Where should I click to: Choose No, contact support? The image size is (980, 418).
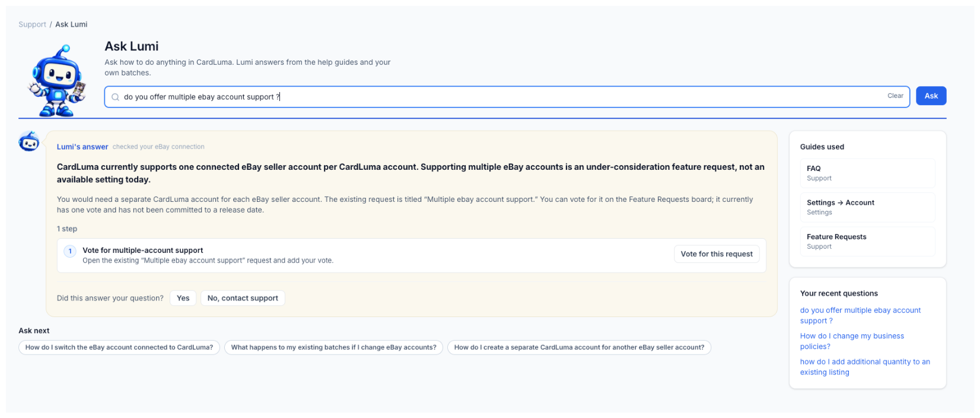tap(243, 298)
